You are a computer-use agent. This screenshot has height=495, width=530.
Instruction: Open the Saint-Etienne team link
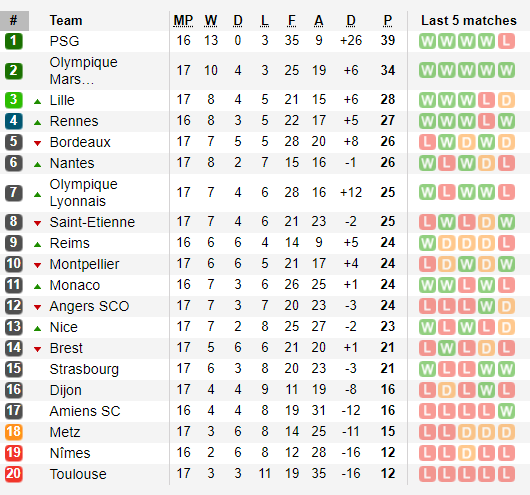92,222
